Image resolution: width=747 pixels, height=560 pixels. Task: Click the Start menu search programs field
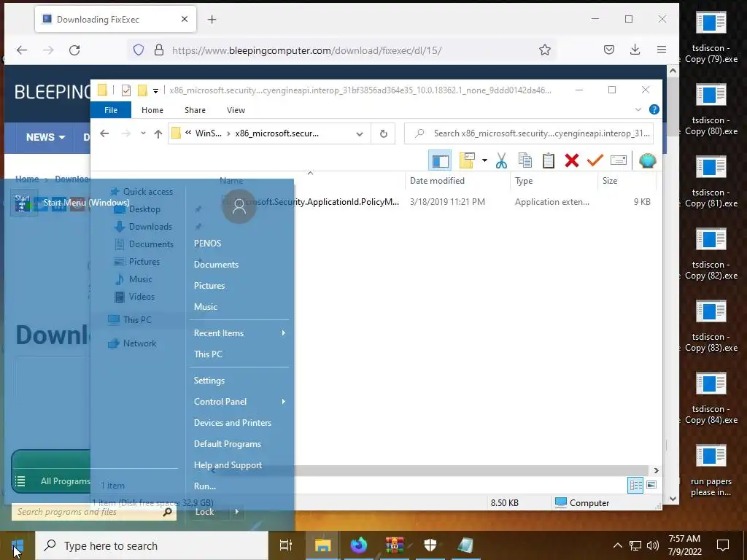(x=94, y=512)
